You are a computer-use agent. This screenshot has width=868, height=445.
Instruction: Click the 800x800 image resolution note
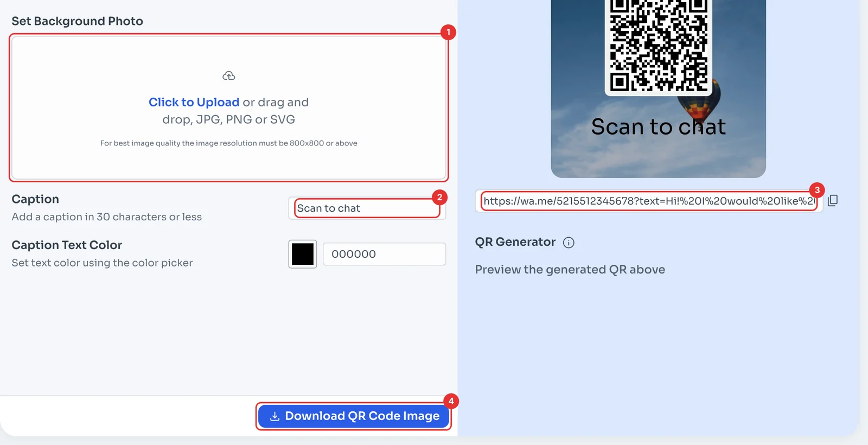point(229,143)
